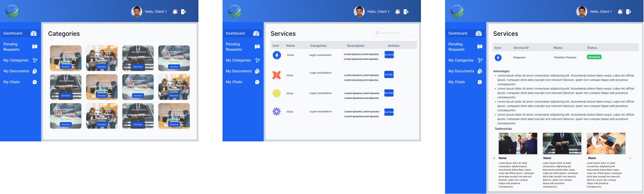
Task: Click globe logo on service details screen
Action: (x=458, y=11)
